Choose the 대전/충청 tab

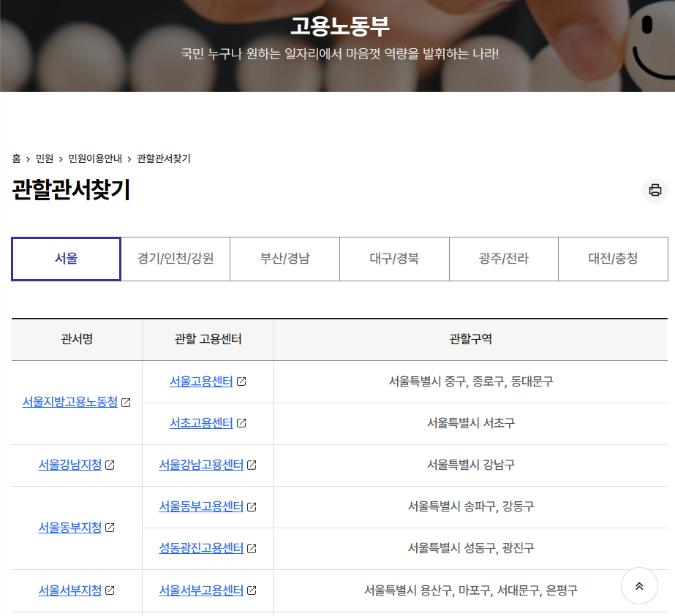point(613,259)
